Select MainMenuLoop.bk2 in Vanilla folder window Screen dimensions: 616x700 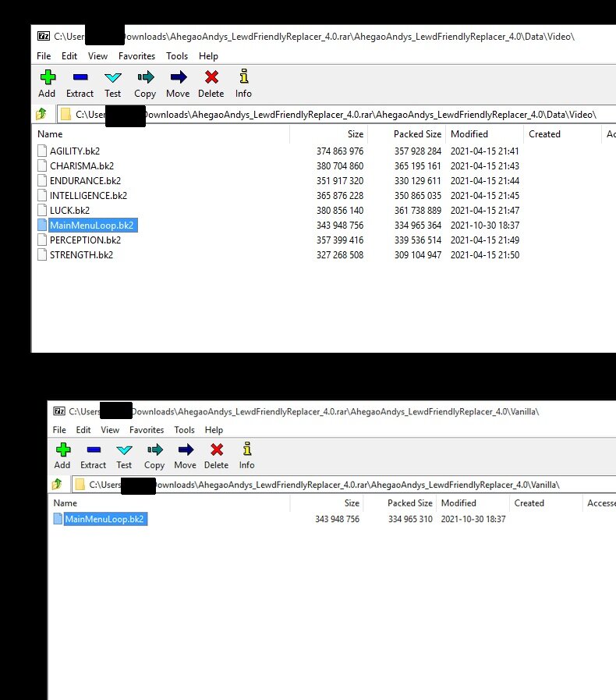pos(104,520)
